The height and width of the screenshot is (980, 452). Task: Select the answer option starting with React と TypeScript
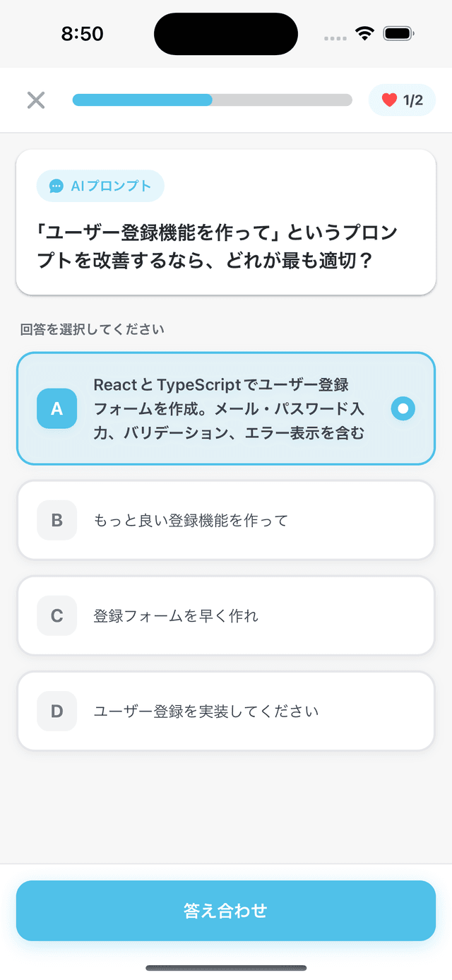(x=226, y=408)
